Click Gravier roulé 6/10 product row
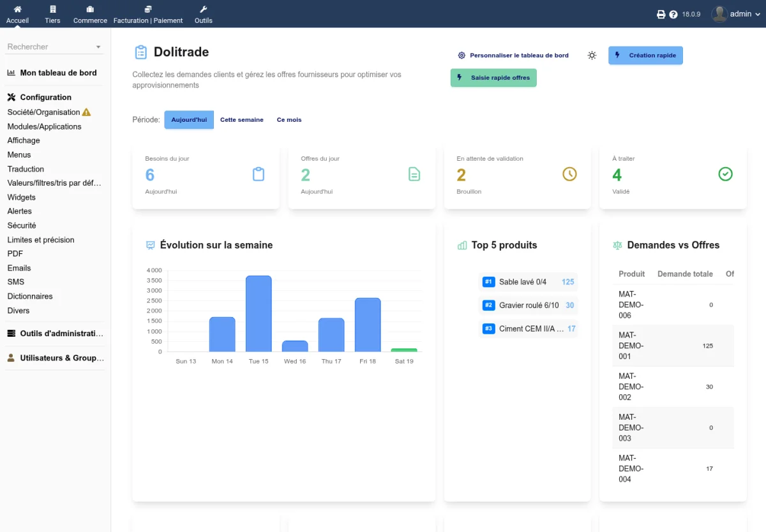 (x=528, y=306)
